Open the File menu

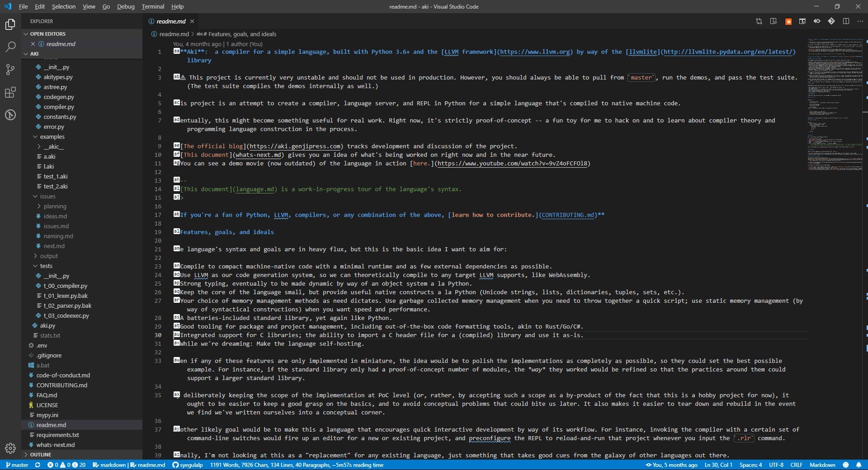23,7
